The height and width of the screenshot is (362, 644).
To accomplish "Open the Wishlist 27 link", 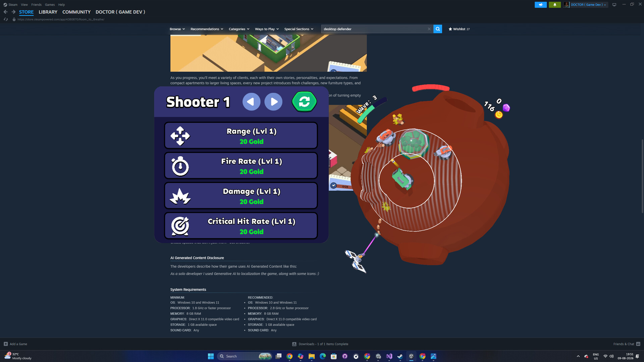I will (459, 29).
